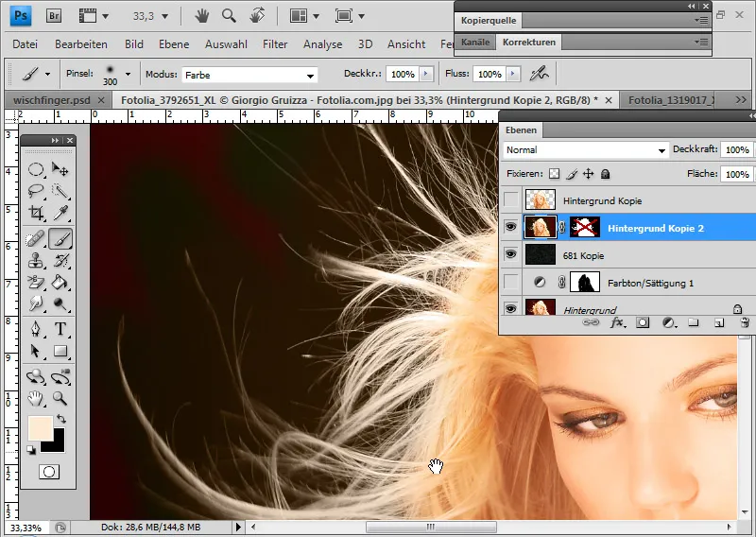The image size is (756, 537).
Task: Hide the Hintergrund layer
Action: click(x=510, y=308)
